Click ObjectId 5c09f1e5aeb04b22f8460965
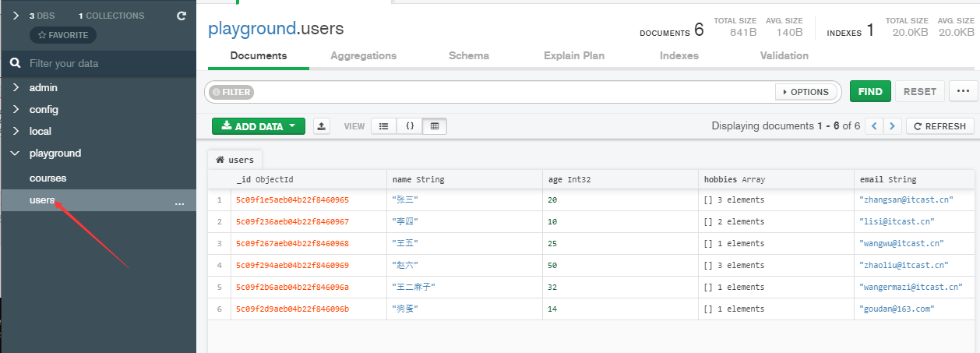Viewport: 980px width, 353px height. tap(292, 200)
